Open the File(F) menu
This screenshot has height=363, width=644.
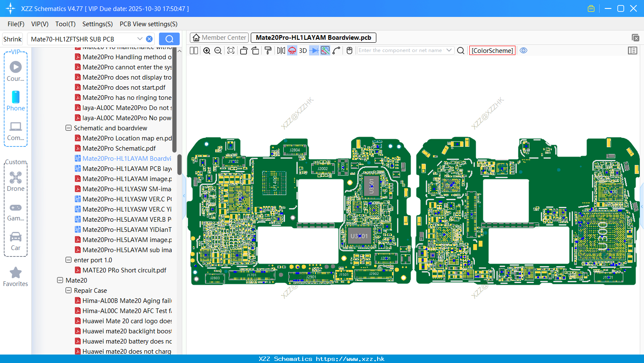coord(16,24)
